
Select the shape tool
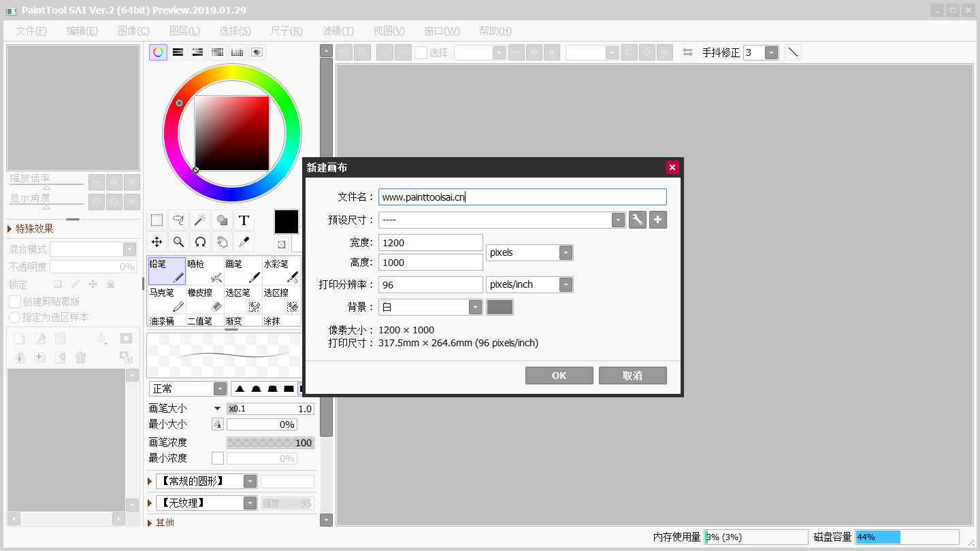(x=222, y=220)
